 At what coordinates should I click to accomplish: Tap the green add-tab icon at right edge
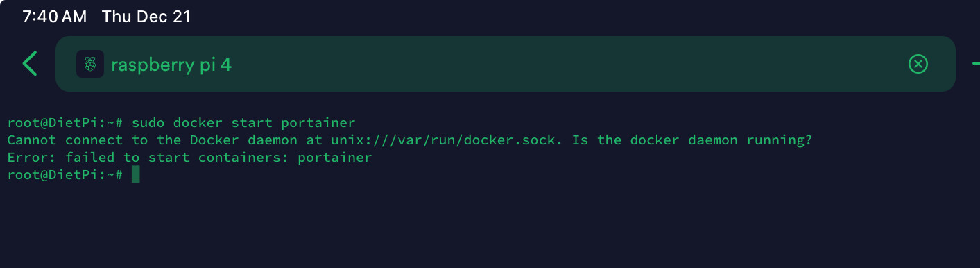pos(976,64)
